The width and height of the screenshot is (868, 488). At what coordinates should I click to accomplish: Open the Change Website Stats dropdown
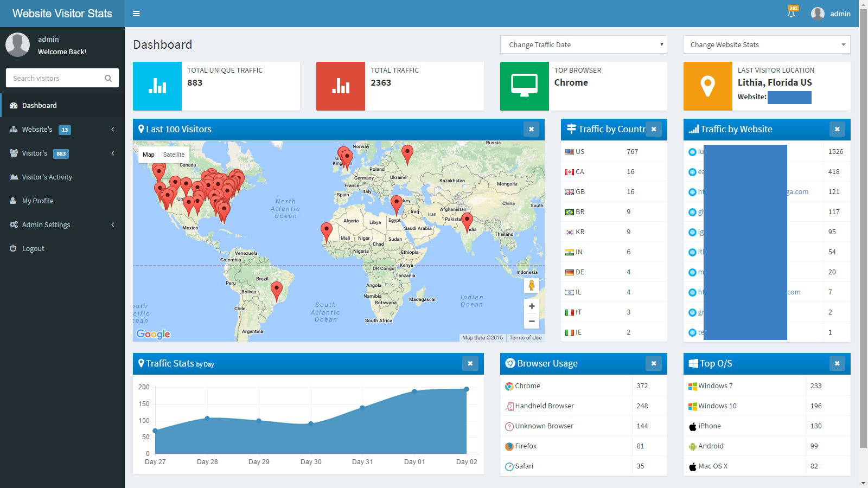[767, 44]
